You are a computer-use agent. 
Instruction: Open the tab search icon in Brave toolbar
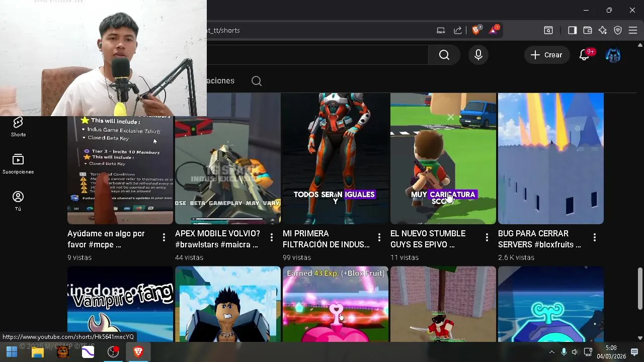click(548, 30)
